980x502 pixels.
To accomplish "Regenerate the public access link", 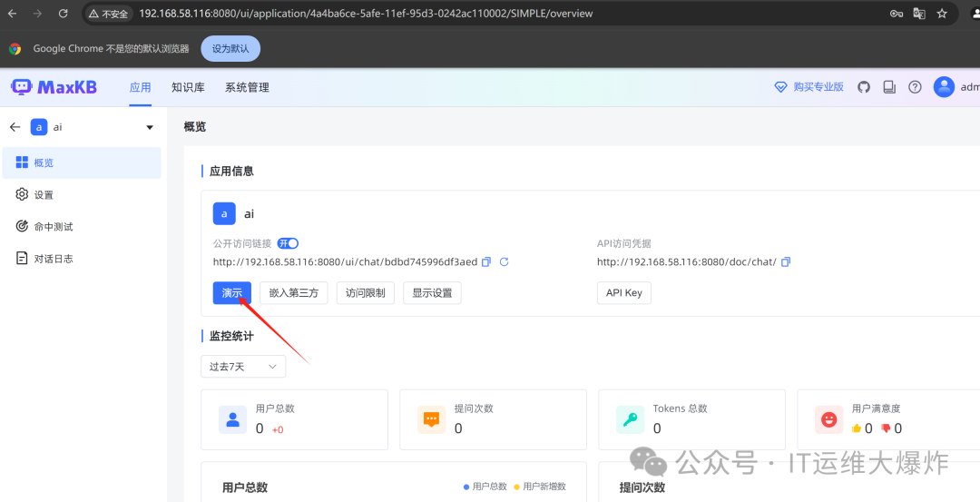I will (x=505, y=262).
